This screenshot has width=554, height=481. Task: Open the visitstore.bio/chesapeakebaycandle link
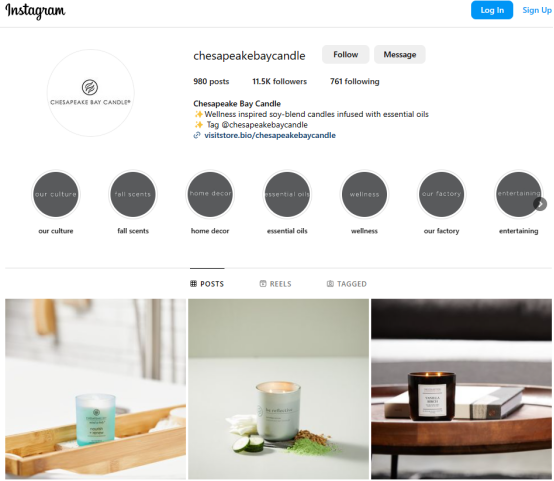pos(270,135)
